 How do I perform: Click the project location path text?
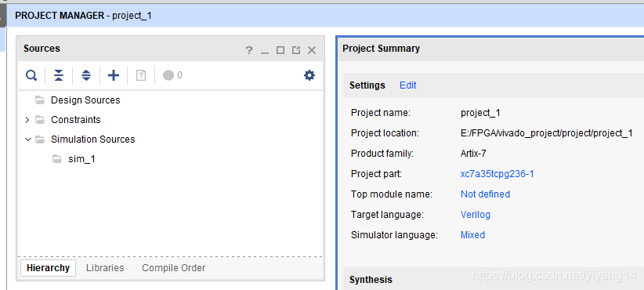pos(547,133)
